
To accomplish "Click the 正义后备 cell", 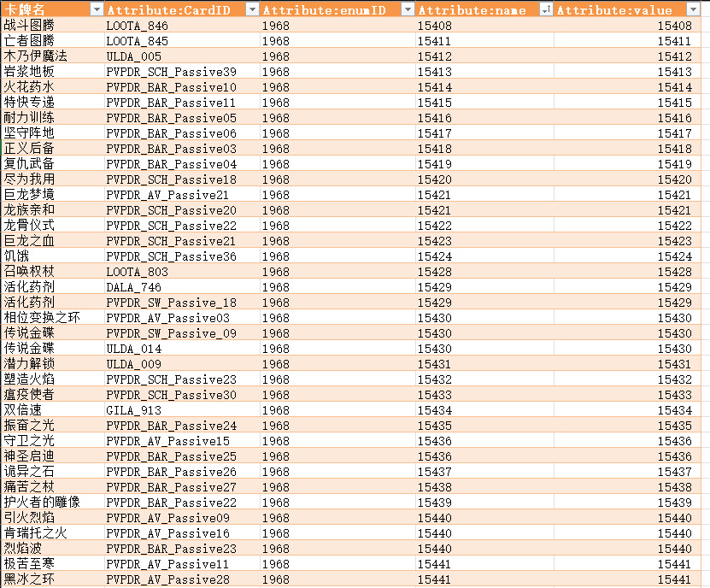I will click(52, 149).
